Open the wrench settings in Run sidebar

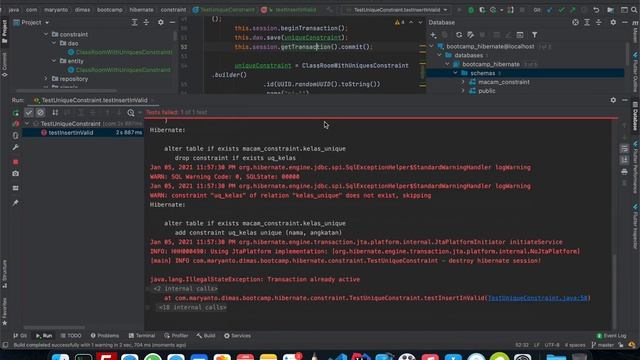(16, 147)
